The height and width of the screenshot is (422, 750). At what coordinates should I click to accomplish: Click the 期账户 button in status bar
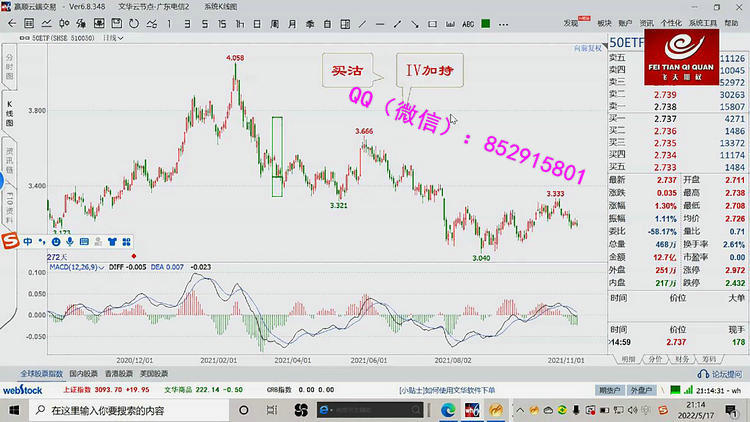[x=609, y=389]
